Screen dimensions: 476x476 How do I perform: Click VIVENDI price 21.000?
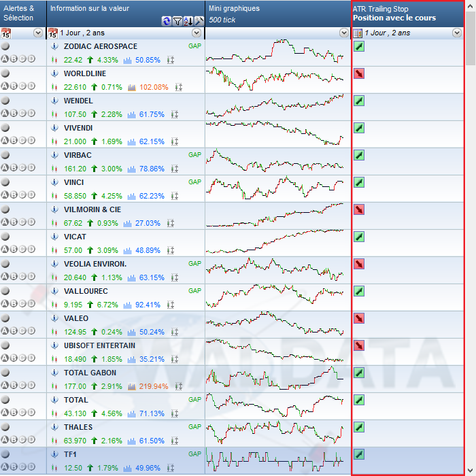point(75,141)
